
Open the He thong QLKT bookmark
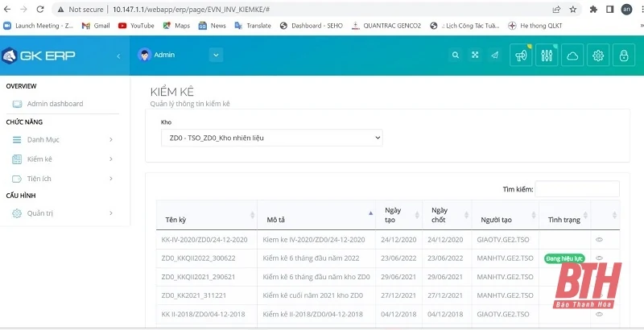tap(535, 26)
